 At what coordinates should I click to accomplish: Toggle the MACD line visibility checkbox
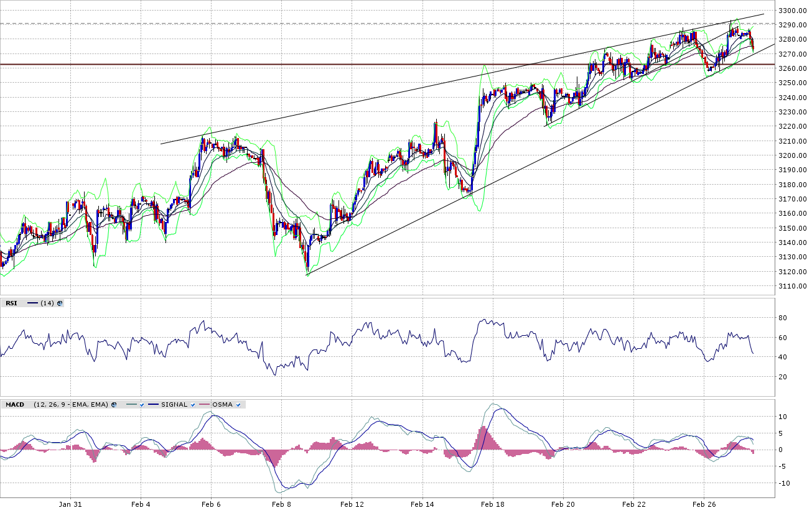click(x=142, y=405)
